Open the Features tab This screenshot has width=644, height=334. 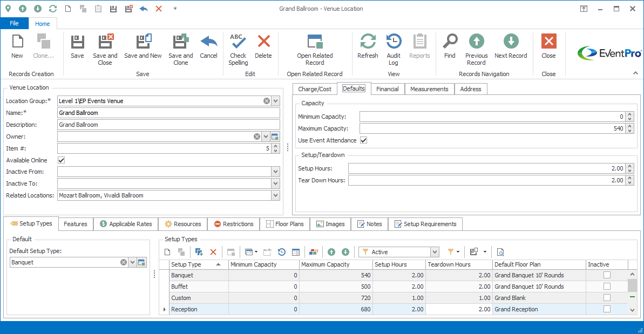[x=76, y=224]
